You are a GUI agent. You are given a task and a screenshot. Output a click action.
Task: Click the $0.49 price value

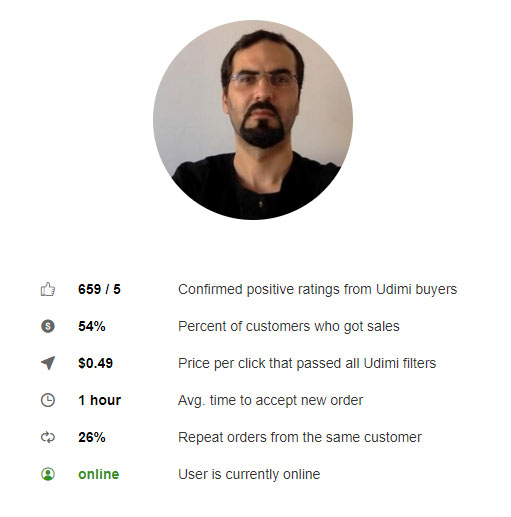coord(95,363)
